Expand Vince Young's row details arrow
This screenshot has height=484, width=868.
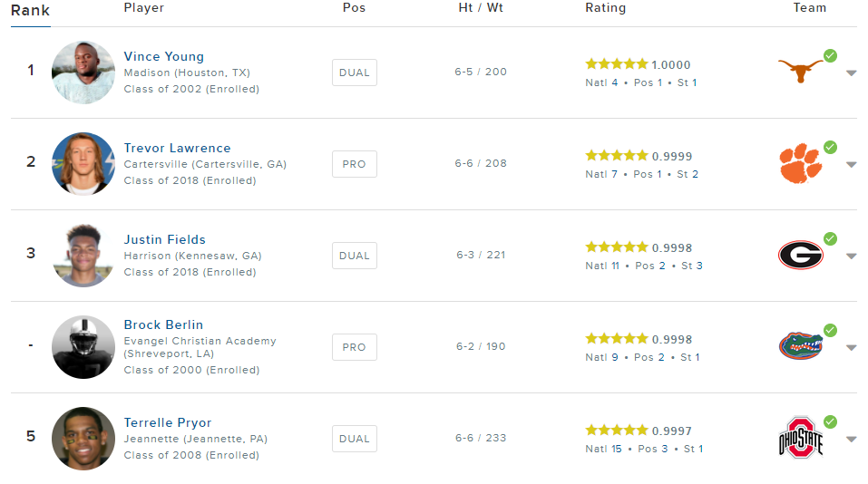point(851,73)
